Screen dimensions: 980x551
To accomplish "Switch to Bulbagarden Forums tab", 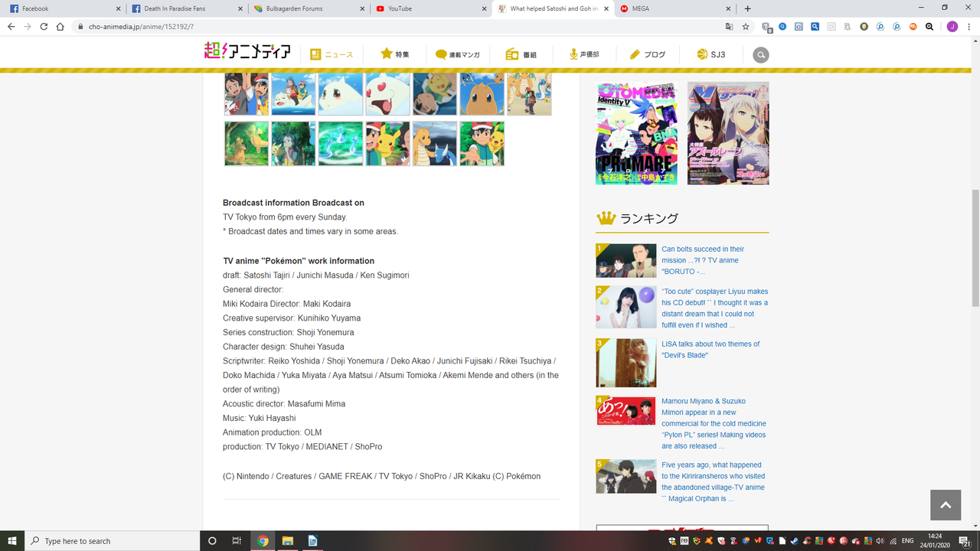I will [308, 8].
